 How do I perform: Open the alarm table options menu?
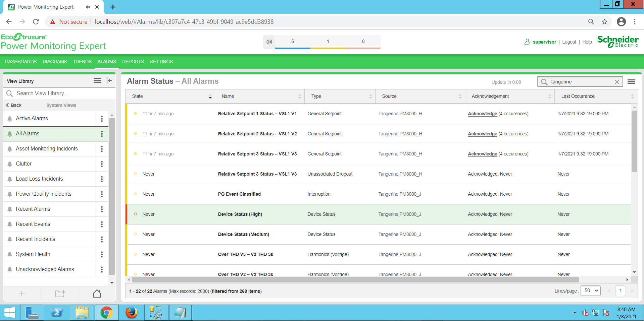(631, 82)
